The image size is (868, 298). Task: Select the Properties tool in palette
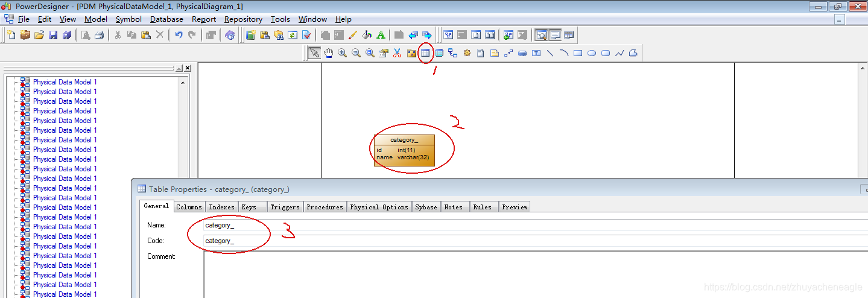pos(384,53)
